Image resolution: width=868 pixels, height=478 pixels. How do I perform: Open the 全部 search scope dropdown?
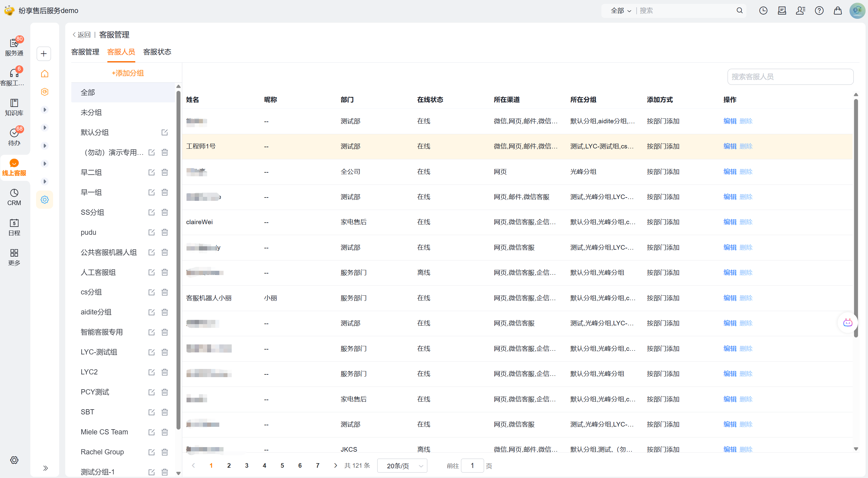pyautogui.click(x=620, y=10)
